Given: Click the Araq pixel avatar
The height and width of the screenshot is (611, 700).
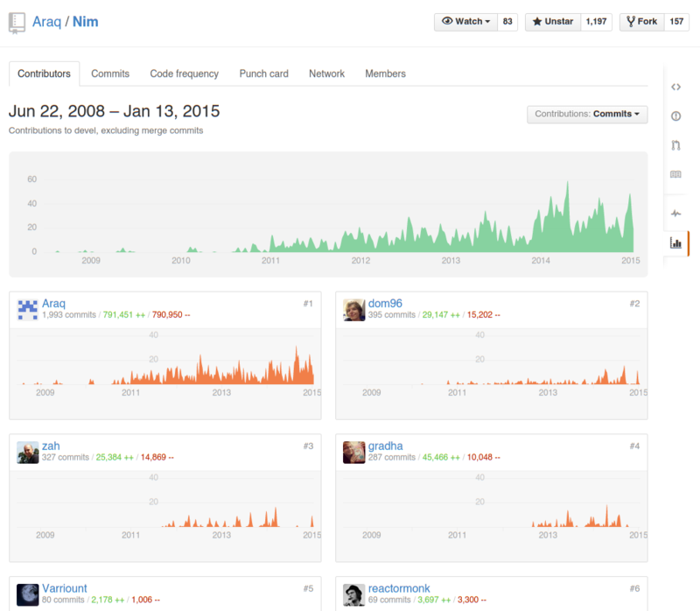Looking at the screenshot, I should pos(28,310).
